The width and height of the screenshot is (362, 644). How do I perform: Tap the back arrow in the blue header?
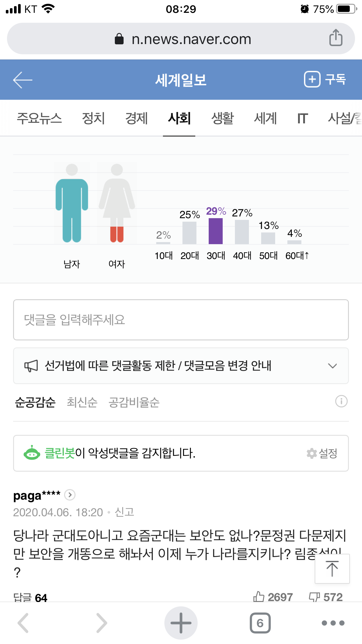[x=22, y=80]
